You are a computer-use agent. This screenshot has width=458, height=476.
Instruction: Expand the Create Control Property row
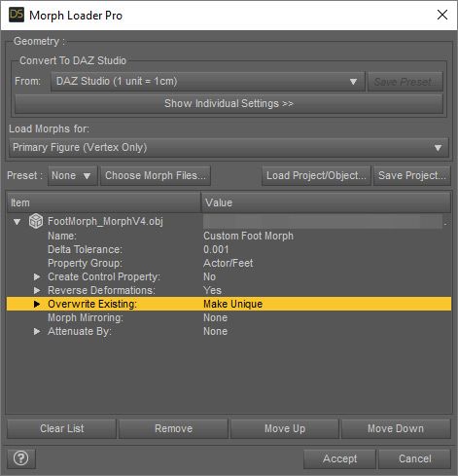[37, 276]
